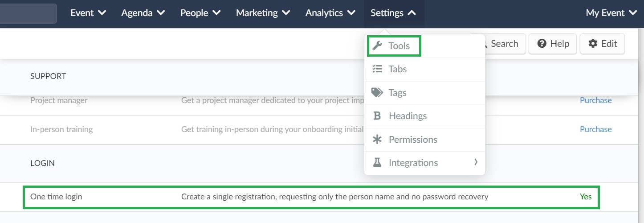Screen dimensions: 644x223
Task: Click the flask icon for Integrations
Action: pos(377,162)
